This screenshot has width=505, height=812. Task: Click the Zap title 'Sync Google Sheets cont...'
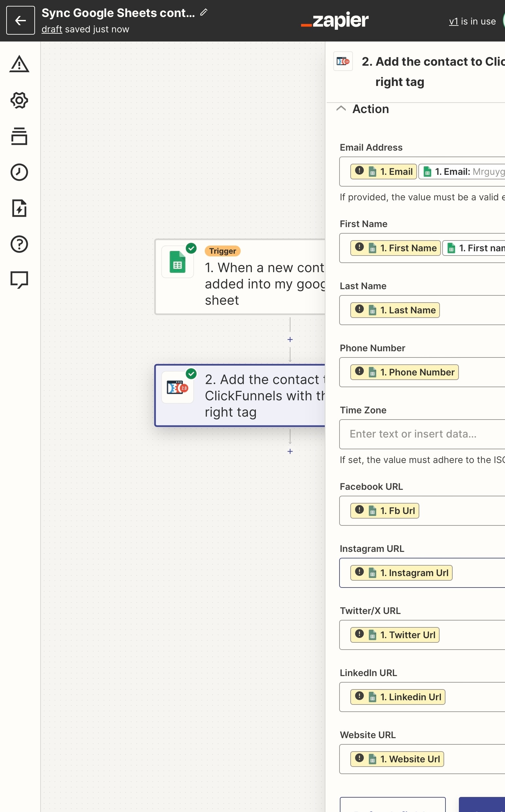coord(118,13)
